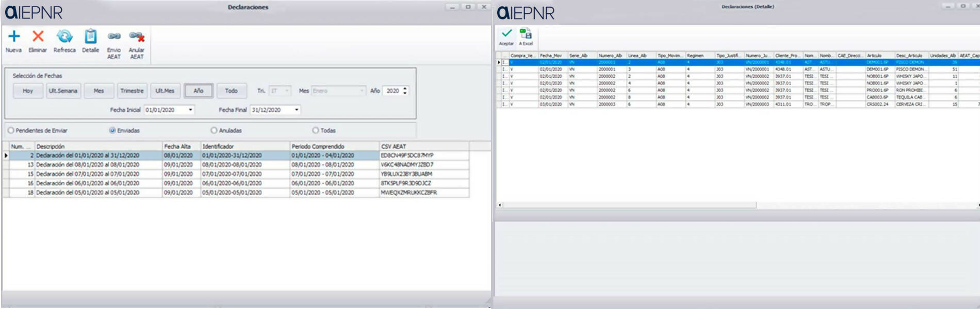Click the Refresca refresh icon
The height and width of the screenshot is (309, 980).
pyautogui.click(x=64, y=37)
